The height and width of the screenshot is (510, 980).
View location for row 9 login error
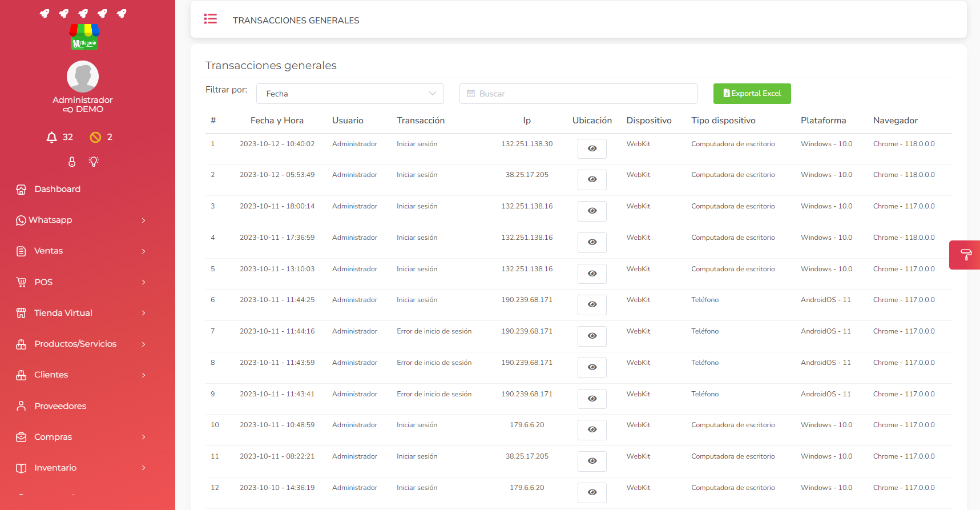[592, 399]
